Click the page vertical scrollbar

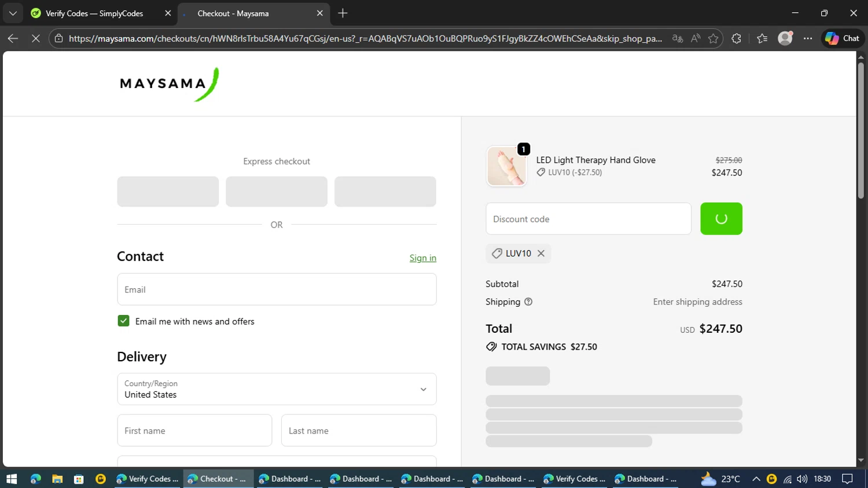coord(861,130)
